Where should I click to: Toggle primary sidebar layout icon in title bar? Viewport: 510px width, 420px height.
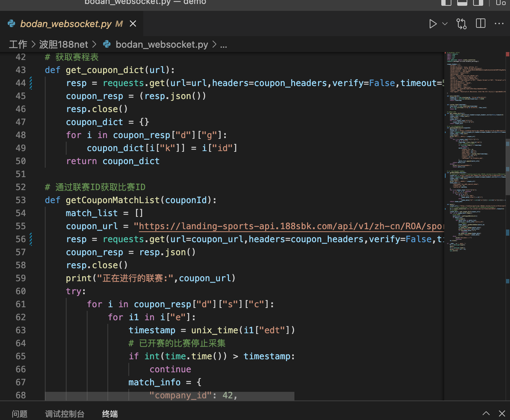tap(446, 2)
